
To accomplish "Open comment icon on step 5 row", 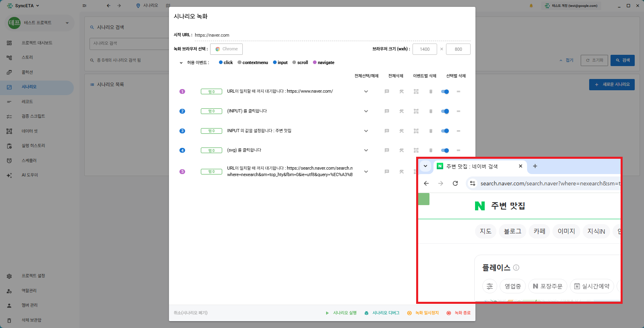I will (387, 172).
